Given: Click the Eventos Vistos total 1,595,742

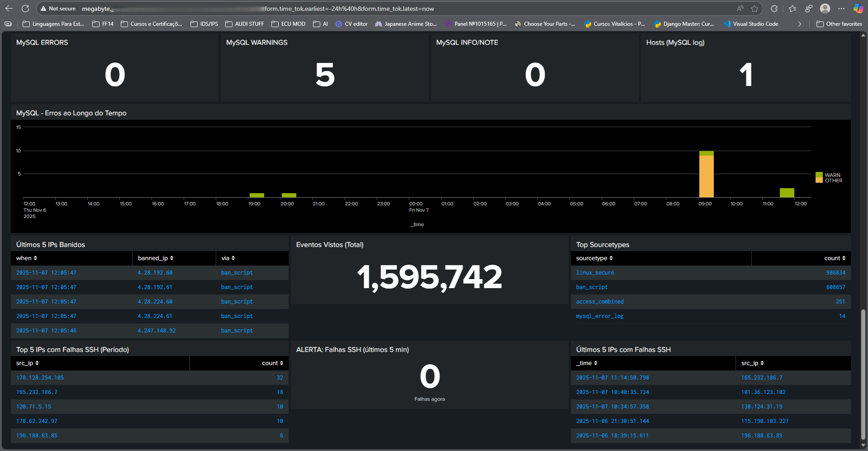Looking at the screenshot, I should (x=429, y=277).
